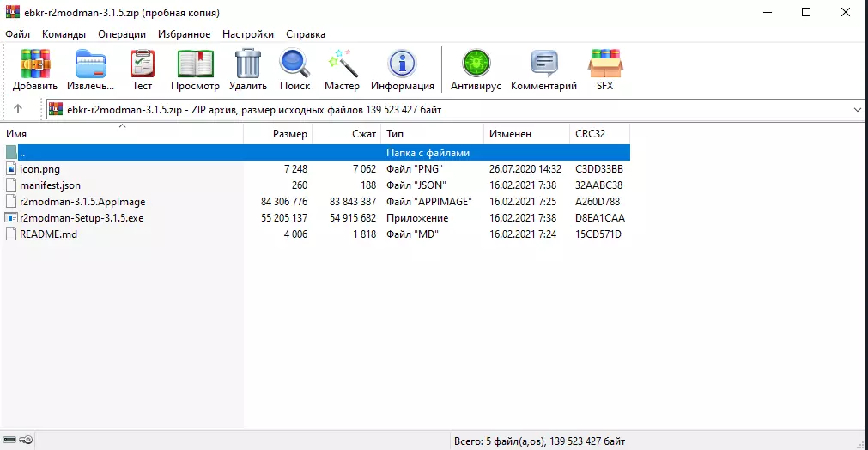Open the Настройки menu
Viewport: 868px width, 450px height.
click(x=248, y=34)
